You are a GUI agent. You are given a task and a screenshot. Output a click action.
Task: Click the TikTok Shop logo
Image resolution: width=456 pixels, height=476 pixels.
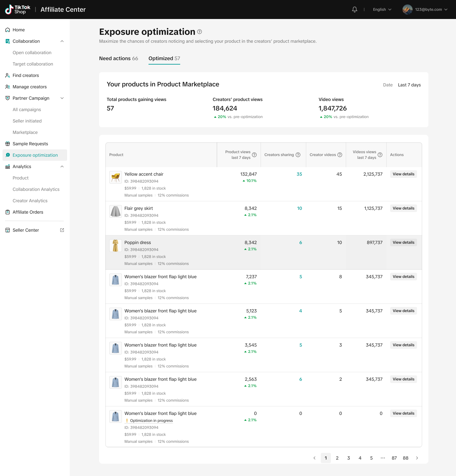tap(18, 9)
